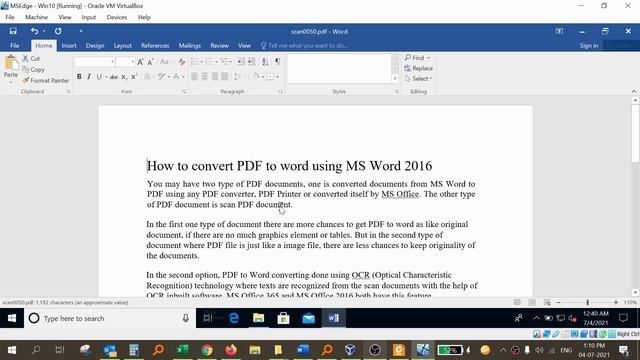Toggle Italic formatting
Image resolution: width=640 pixels, height=360 pixels.
89,77
